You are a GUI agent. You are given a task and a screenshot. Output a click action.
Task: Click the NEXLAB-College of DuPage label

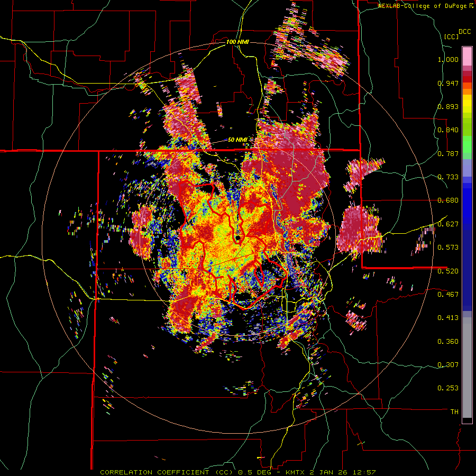coord(425,6)
